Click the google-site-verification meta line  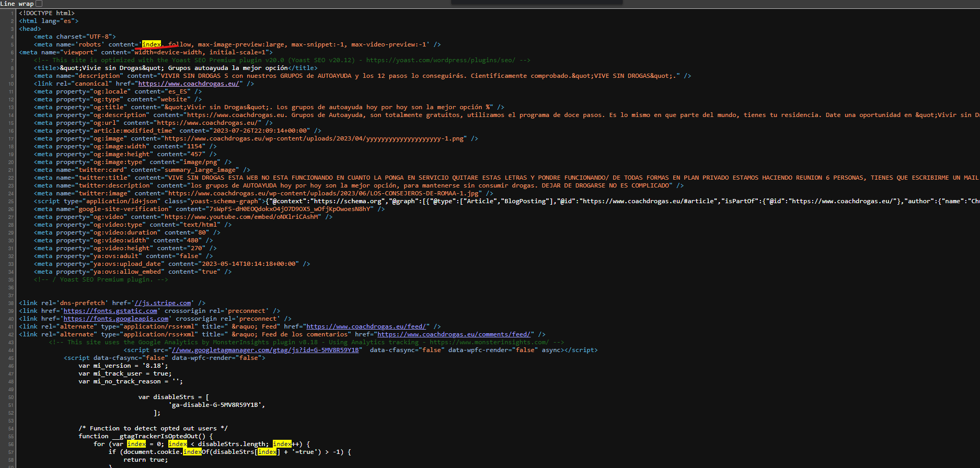click(x=210, y=209)
